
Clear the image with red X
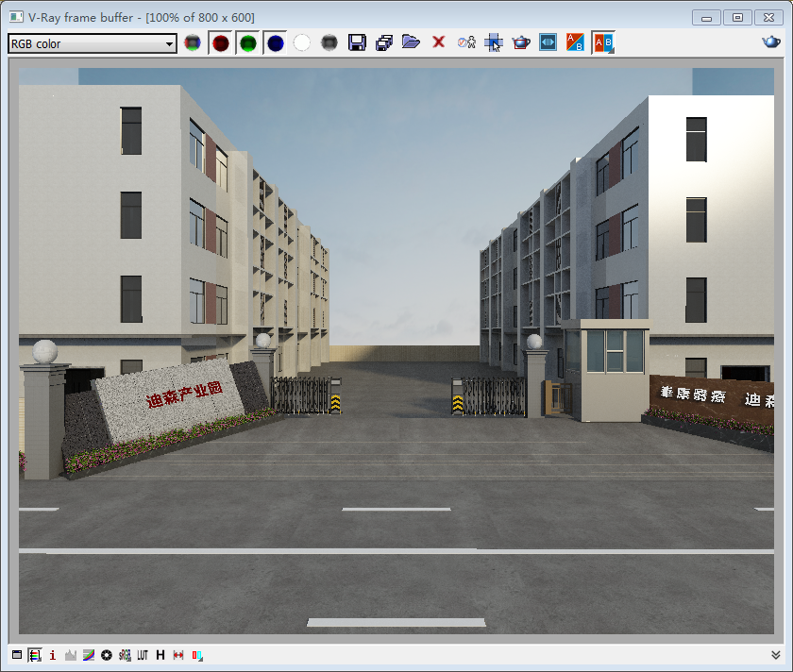pos(438,42)
